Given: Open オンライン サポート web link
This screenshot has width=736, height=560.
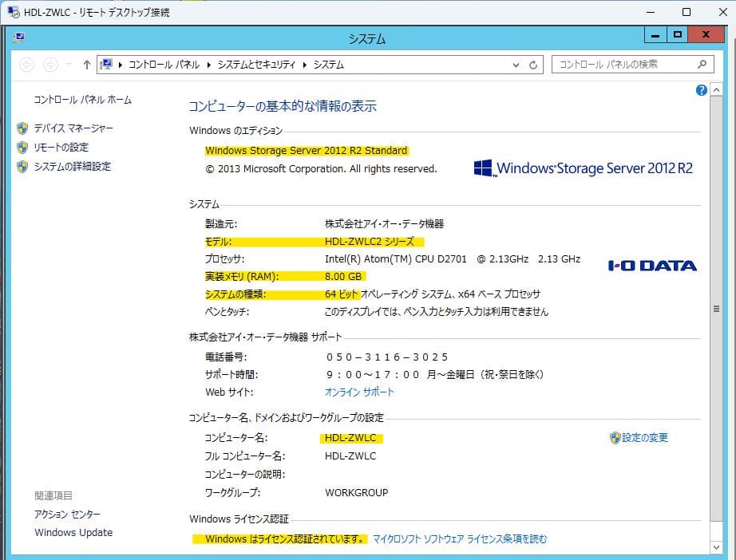Looking at the screenshot, I should pos(359,392).
